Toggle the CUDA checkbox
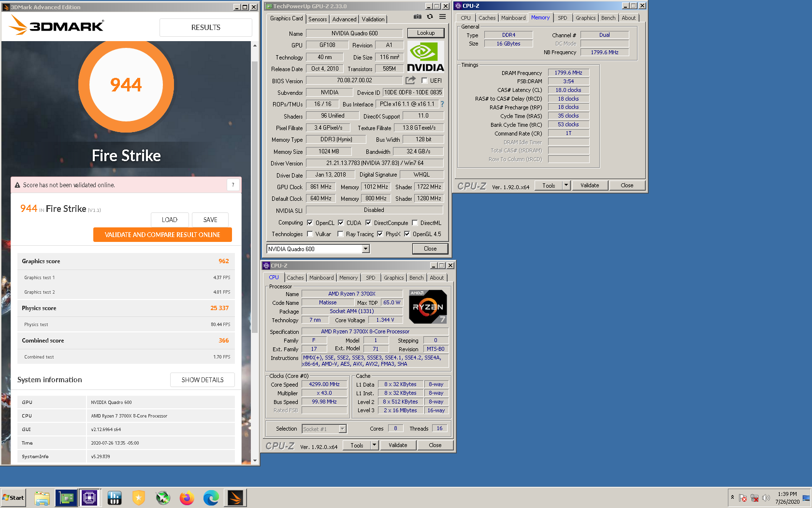 click(341, 223)
